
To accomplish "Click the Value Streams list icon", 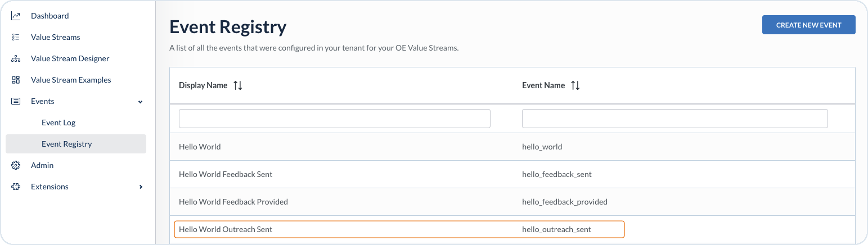I will tap(16, 37).
